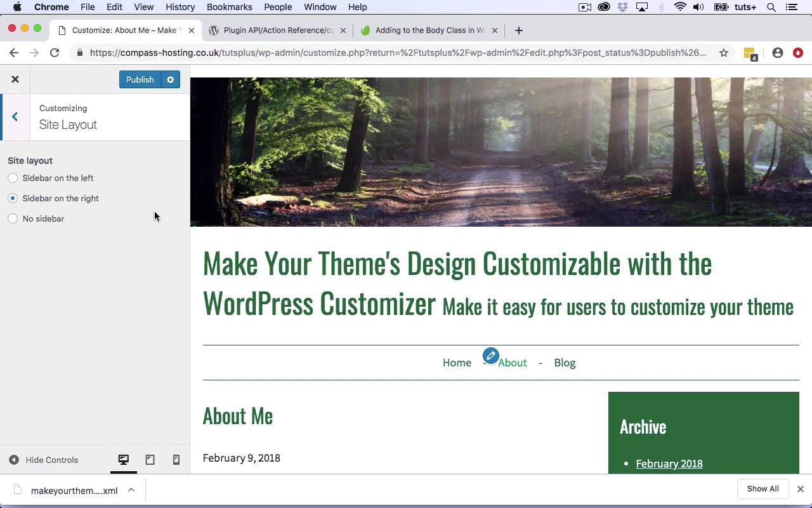Open the Bookmarks menu in the menu bar

229,7
